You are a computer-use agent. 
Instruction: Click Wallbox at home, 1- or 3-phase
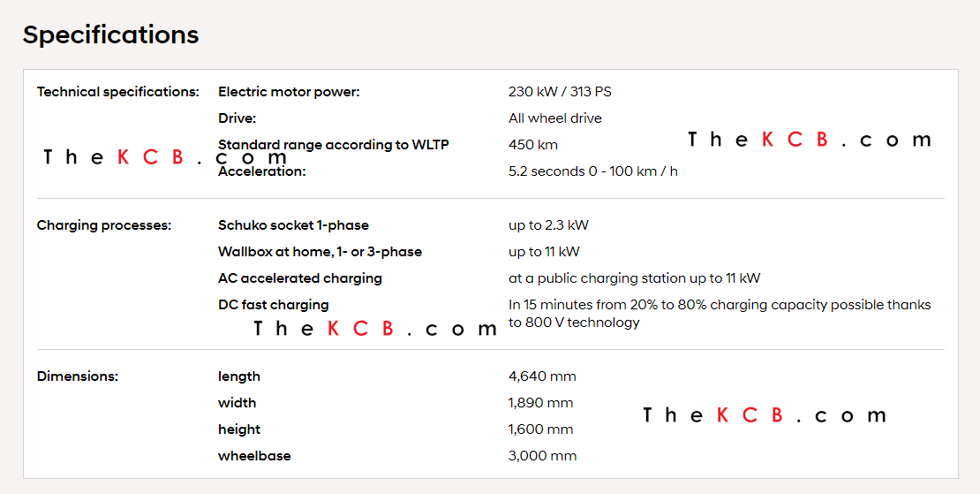coord(320,252)
